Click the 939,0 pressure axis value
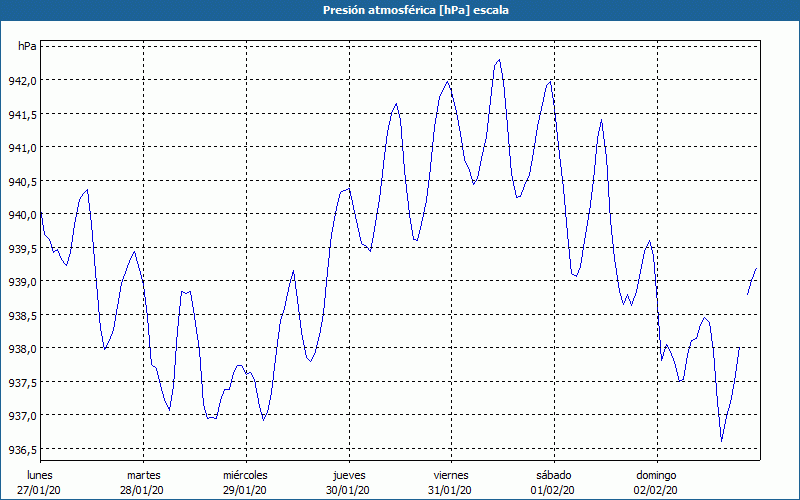800x500 pixels. click(x=23, y=281)
